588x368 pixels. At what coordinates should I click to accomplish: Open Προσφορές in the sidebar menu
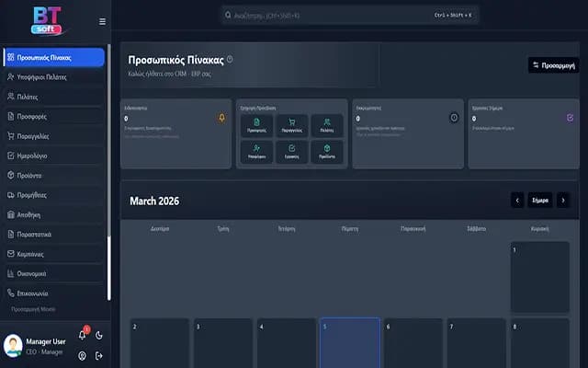pos(54,117)
